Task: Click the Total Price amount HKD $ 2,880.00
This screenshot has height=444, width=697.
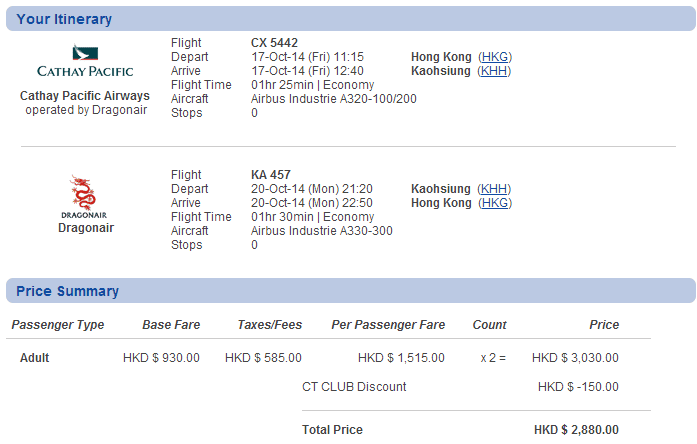Action: point(576,430)
